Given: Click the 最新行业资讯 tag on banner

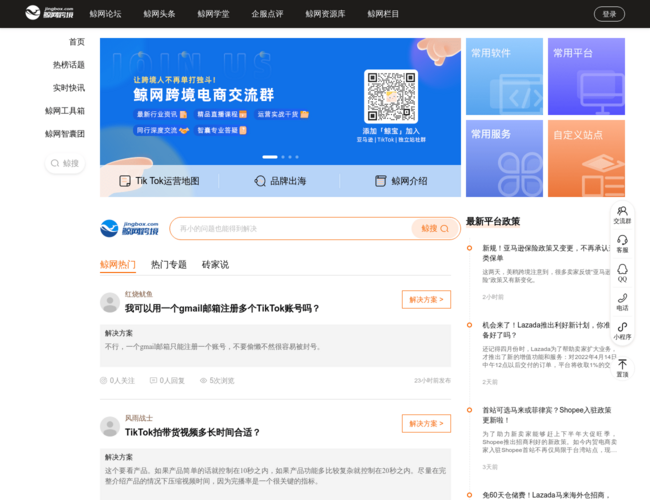Looking at the screenshot, I should (161, 114).
